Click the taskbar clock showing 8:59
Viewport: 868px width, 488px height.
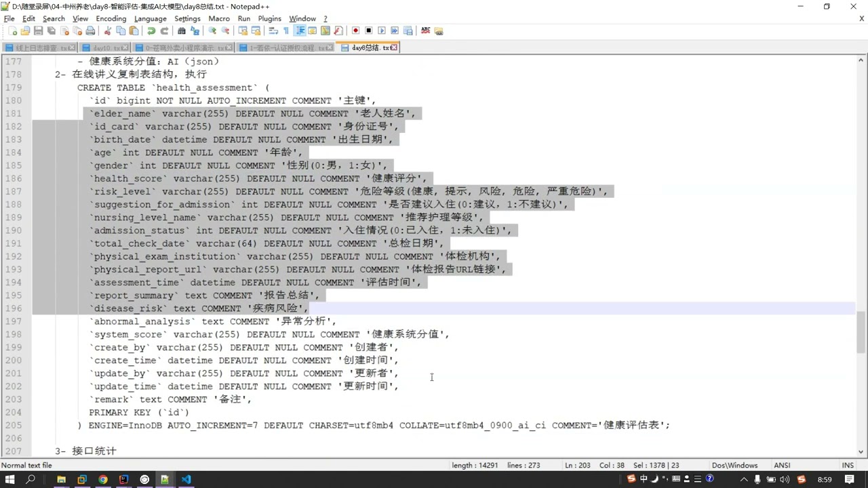pos(825,479)
